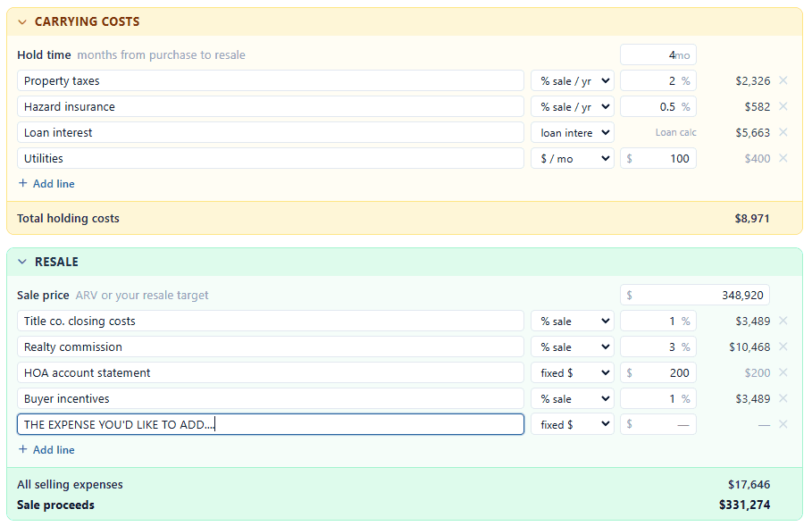Remove Title co. closing costs line
Image resolution: width=812 pixels, height=526 pixels.
pos(783,321)
